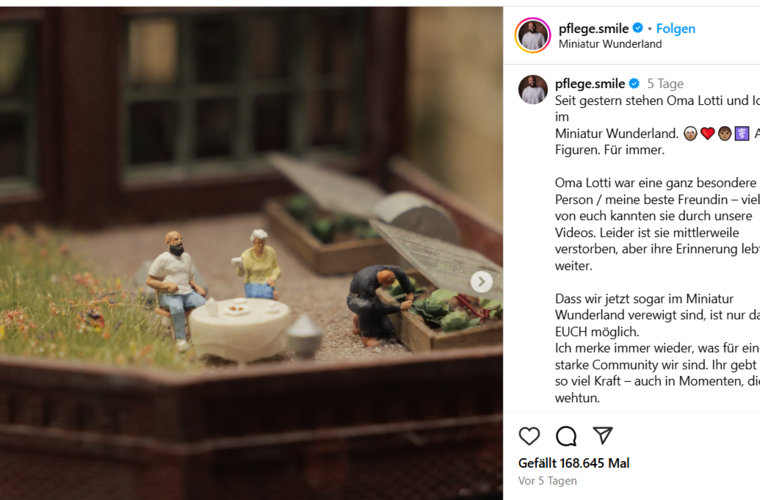Open the pflege.smile username in the caption
The width and height of the screenshot is (760, 500).
coord(590,84)
